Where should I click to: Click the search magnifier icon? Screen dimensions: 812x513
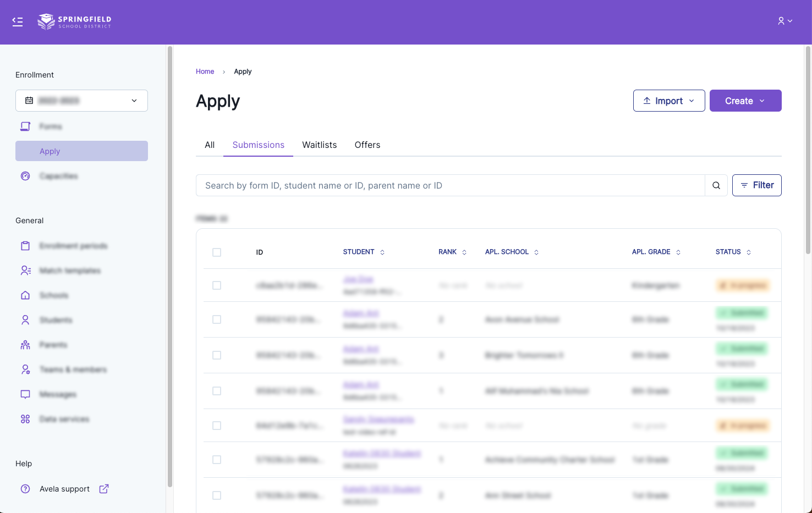coord(716,185)
